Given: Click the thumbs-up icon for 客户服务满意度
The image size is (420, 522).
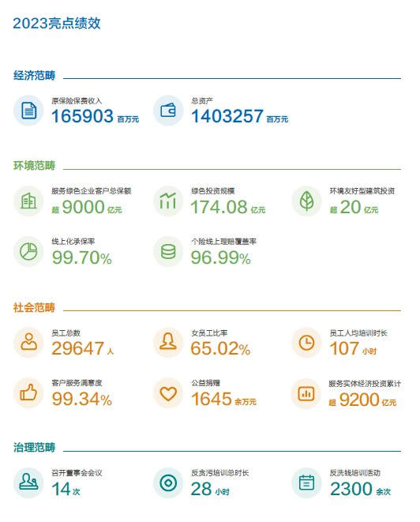Looking at the screenshot, I should click(28, 392).
